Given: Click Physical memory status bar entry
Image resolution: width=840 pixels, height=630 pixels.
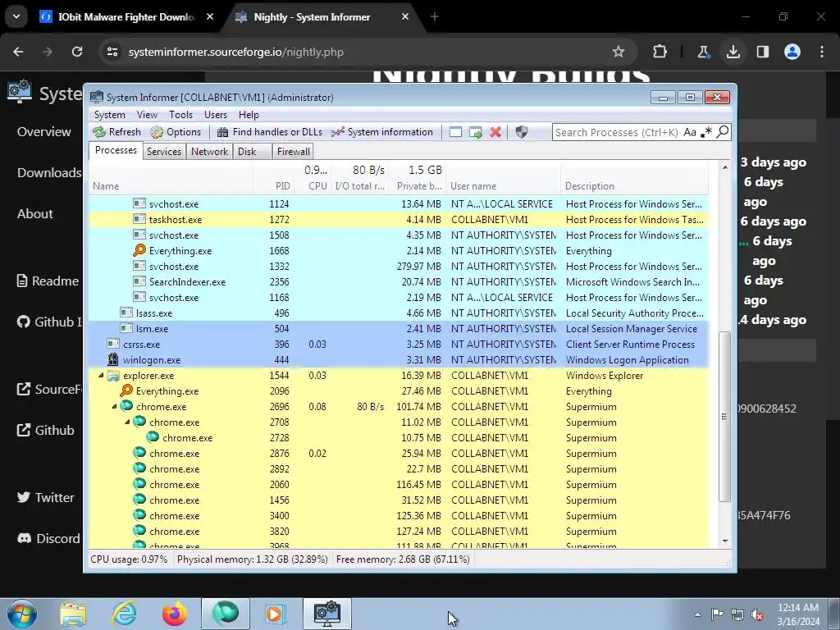Looking at the screenshot, I should pos(253,559).
